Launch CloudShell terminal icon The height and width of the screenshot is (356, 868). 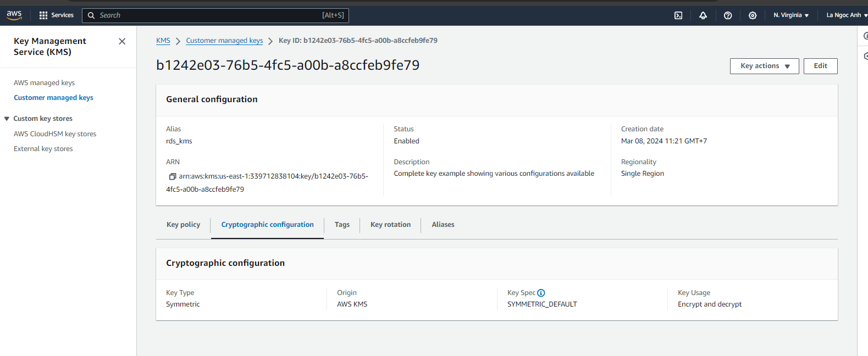pyautogui.click(x=678, y=15)
